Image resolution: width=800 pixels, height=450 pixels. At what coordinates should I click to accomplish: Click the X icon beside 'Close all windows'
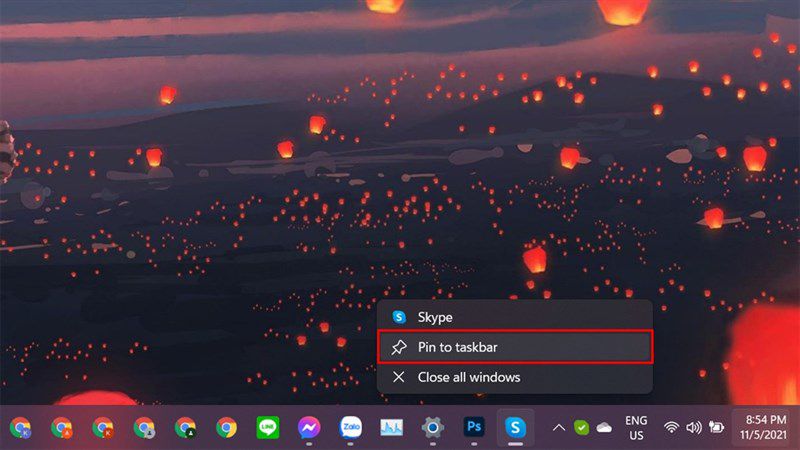(x=398, y=377)
